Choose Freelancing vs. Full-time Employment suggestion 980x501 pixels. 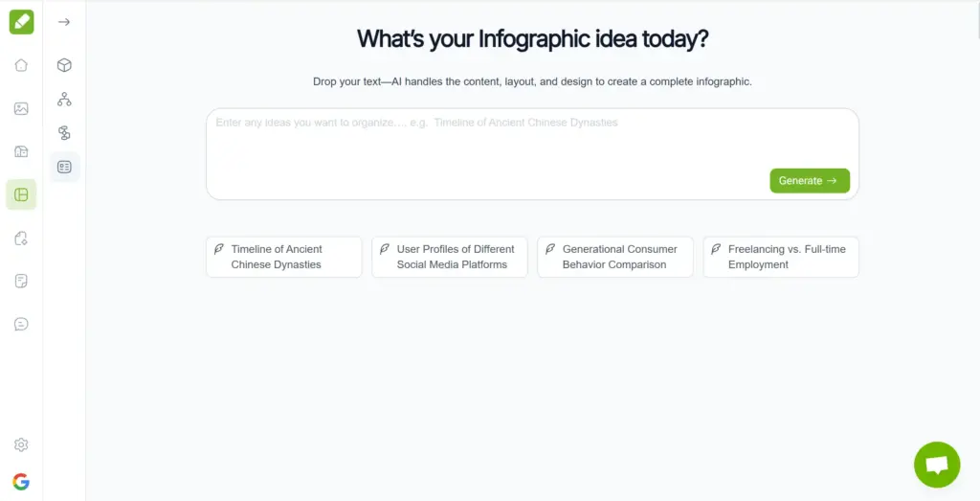(x=781, y=257)
